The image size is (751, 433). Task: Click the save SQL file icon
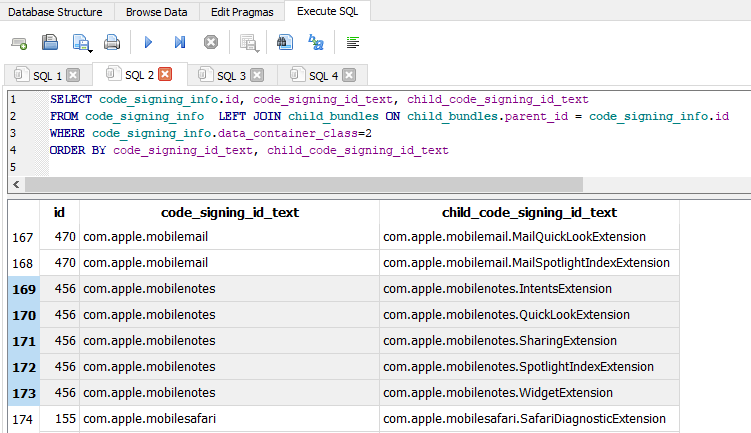click(82, 43)
